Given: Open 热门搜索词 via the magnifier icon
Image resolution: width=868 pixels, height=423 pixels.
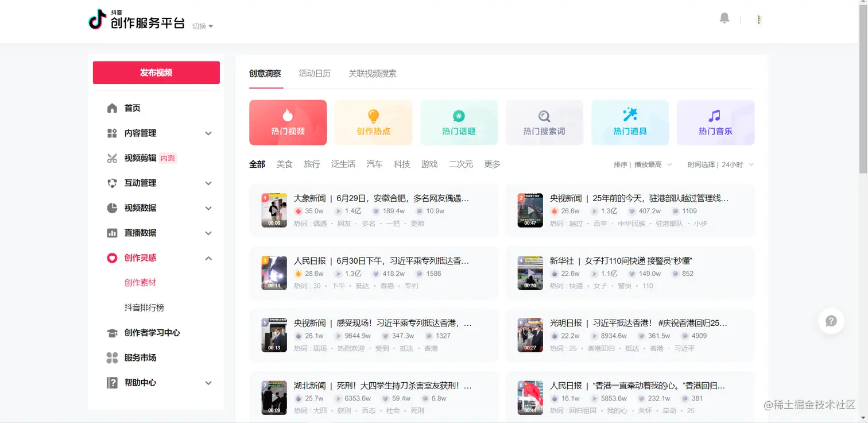Looking at the screenshot, I should click(x=544, y=117).
